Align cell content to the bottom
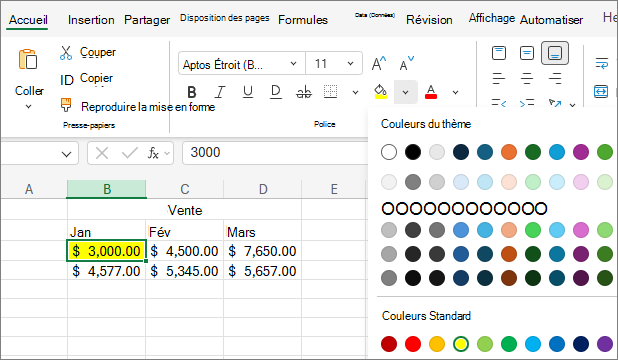Image resolution: width=618 pixels, height=360 pixels. (x=555, y=53)
